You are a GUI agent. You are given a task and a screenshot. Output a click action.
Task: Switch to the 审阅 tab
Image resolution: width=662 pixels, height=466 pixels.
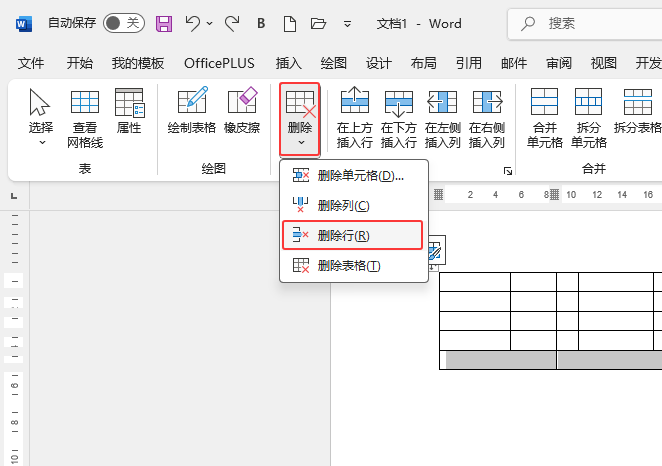pos(559,63)
